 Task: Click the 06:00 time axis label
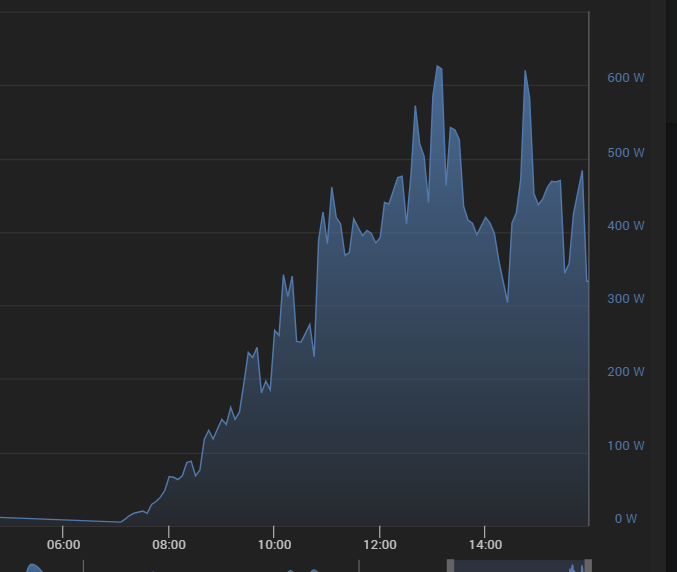(63, 545)
